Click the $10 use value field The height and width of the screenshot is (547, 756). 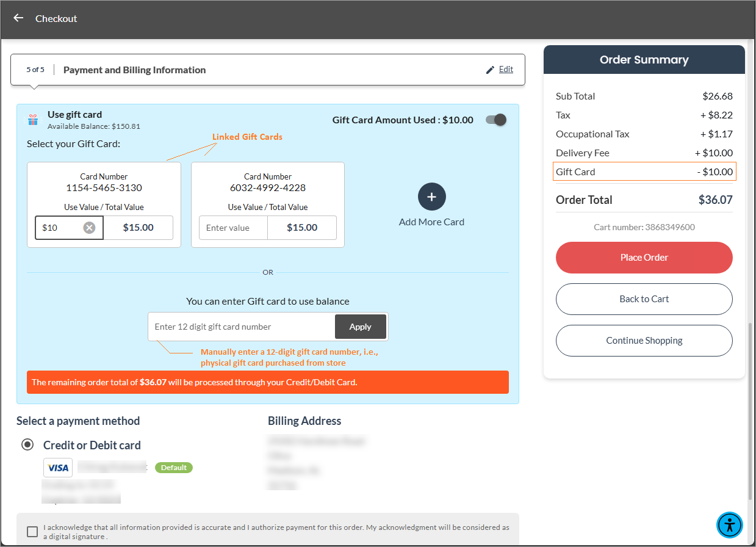(x=60, y=228)
